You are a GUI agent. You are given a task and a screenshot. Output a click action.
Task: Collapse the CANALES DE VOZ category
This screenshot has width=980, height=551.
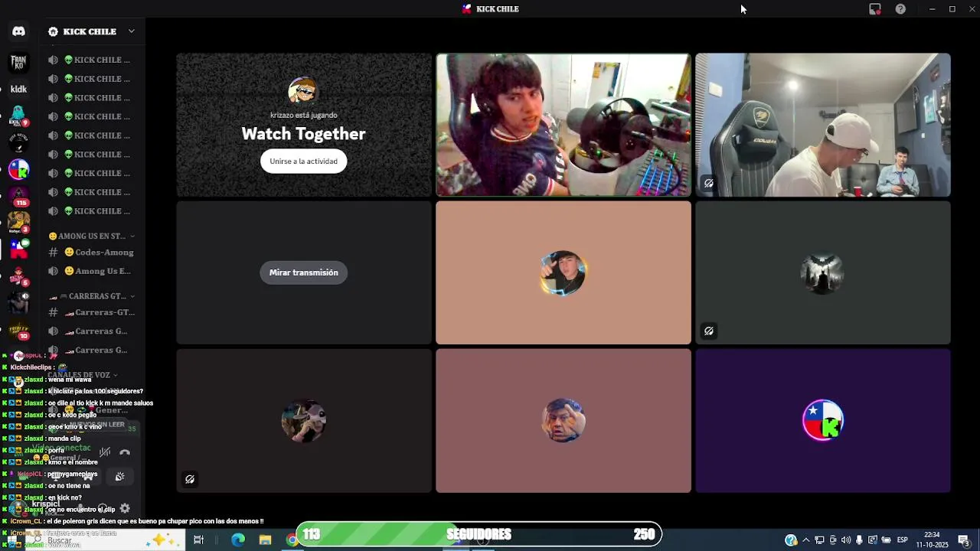tap(83, 375)
